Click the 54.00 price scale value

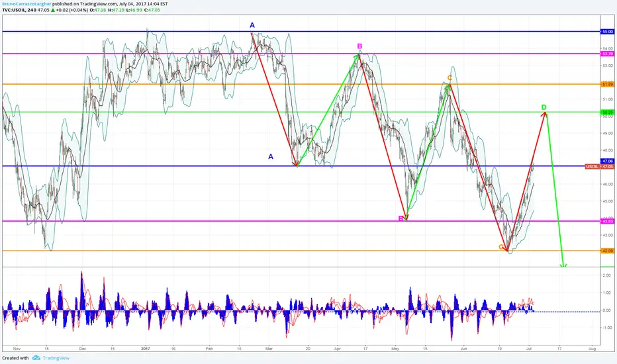608,48
